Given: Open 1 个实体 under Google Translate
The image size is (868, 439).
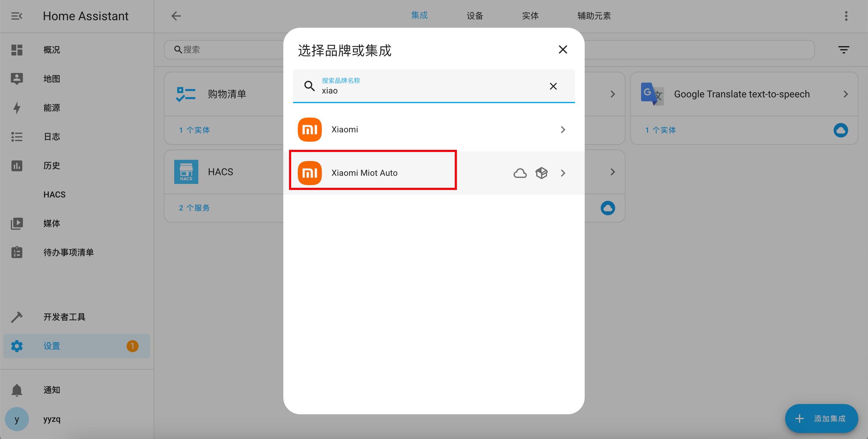Looking at the screenshot, I should point(660,130).
